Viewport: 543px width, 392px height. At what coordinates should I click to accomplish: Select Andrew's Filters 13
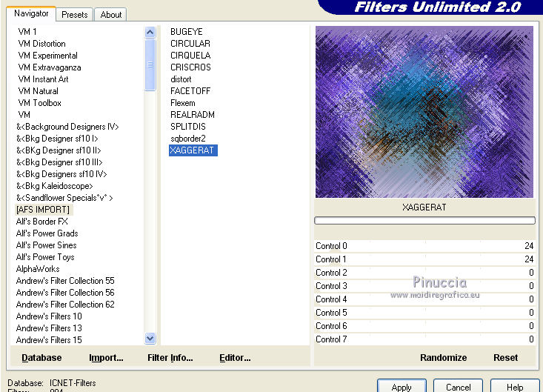pos(49,328)
